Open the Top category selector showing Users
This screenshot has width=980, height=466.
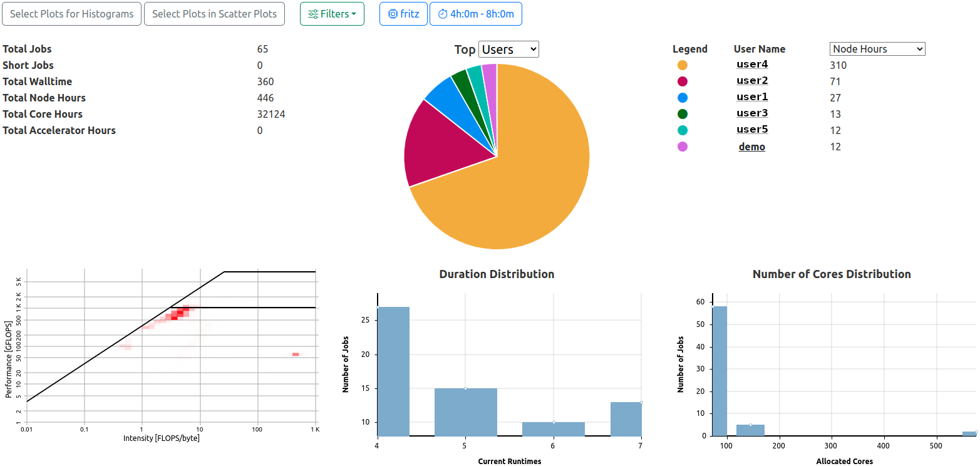[508, 49]
